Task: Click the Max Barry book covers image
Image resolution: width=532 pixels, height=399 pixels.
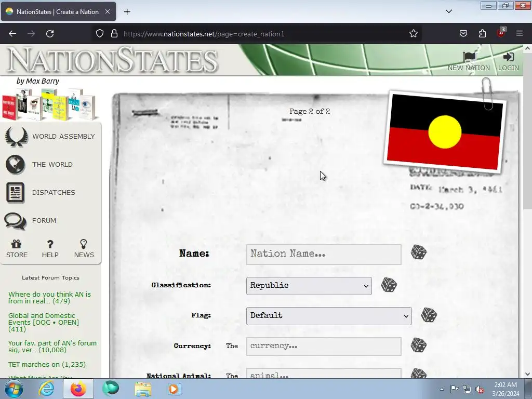Action: [x=49, y=104]
